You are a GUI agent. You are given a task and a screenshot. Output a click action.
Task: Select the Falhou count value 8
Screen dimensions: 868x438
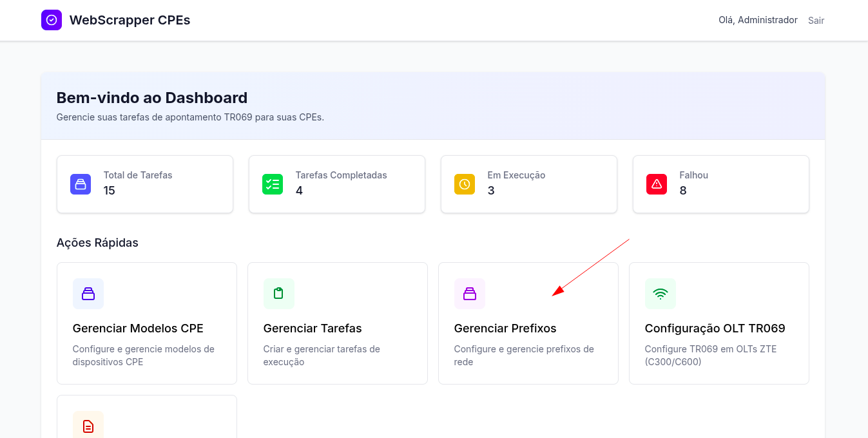[683, 191]
